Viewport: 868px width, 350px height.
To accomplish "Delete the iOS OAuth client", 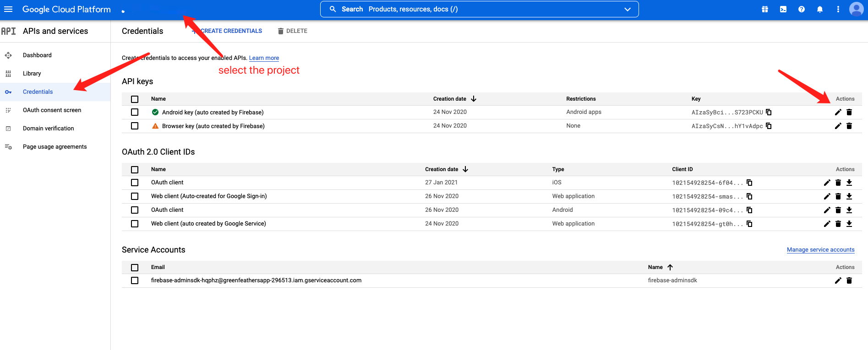I will point(838,183).
